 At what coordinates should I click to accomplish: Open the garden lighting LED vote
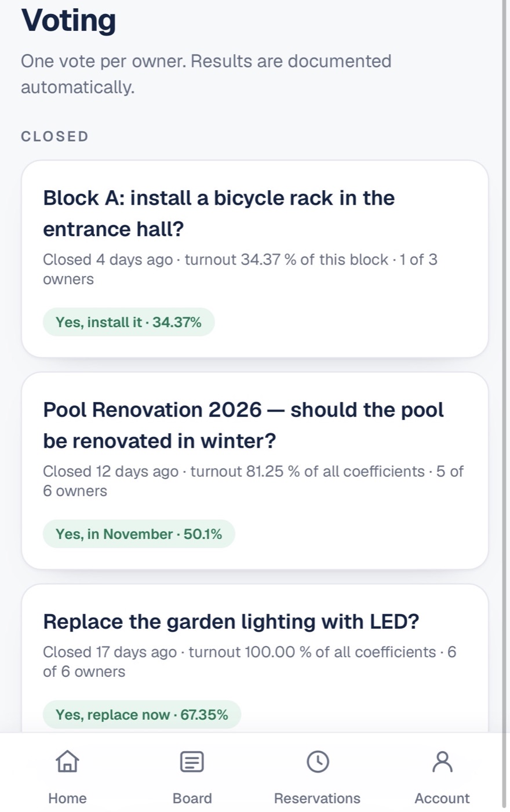255,658
